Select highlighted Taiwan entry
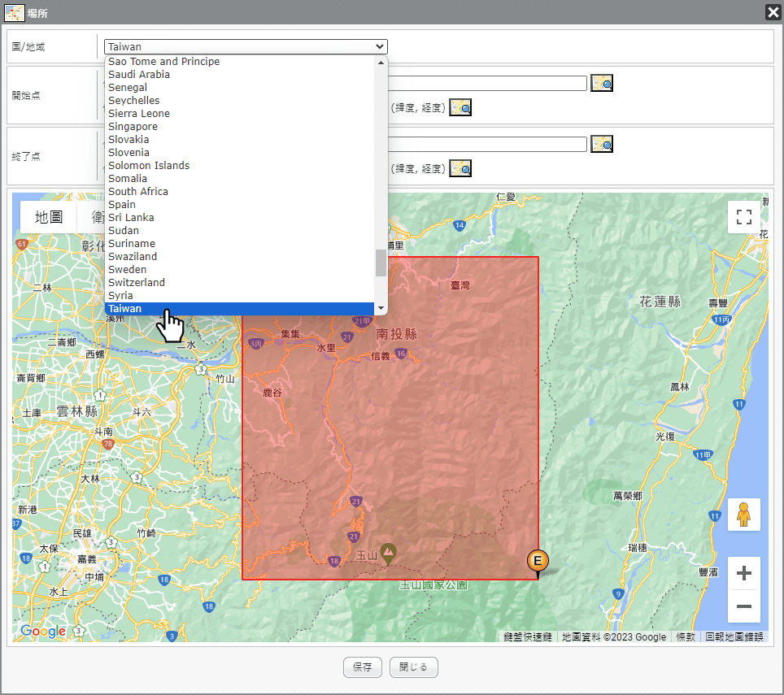The width and height of the screenshot is (784, 695). (x=239, y=309)
